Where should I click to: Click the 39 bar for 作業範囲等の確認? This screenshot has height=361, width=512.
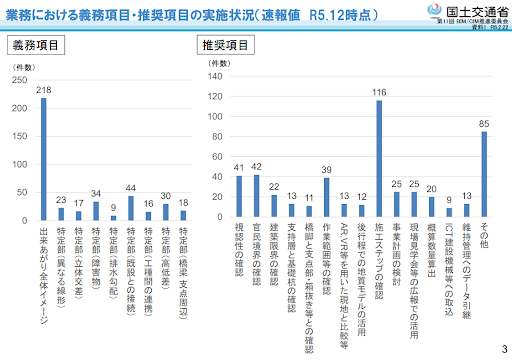click(x=326, y=197)
